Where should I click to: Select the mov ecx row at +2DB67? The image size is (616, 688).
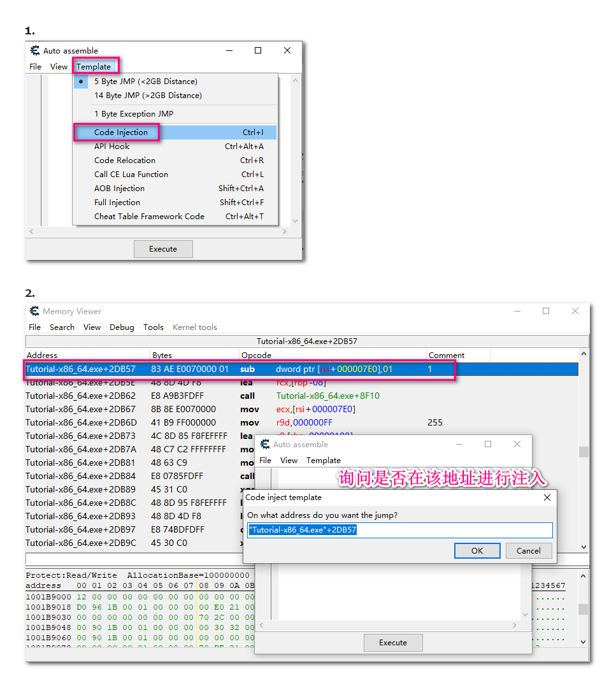(302, 409)
